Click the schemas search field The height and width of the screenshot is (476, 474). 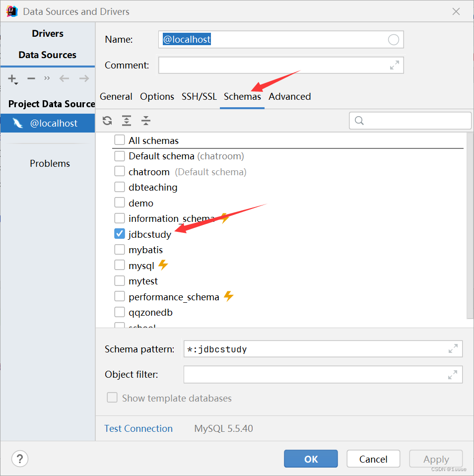(x=410, y=121)
